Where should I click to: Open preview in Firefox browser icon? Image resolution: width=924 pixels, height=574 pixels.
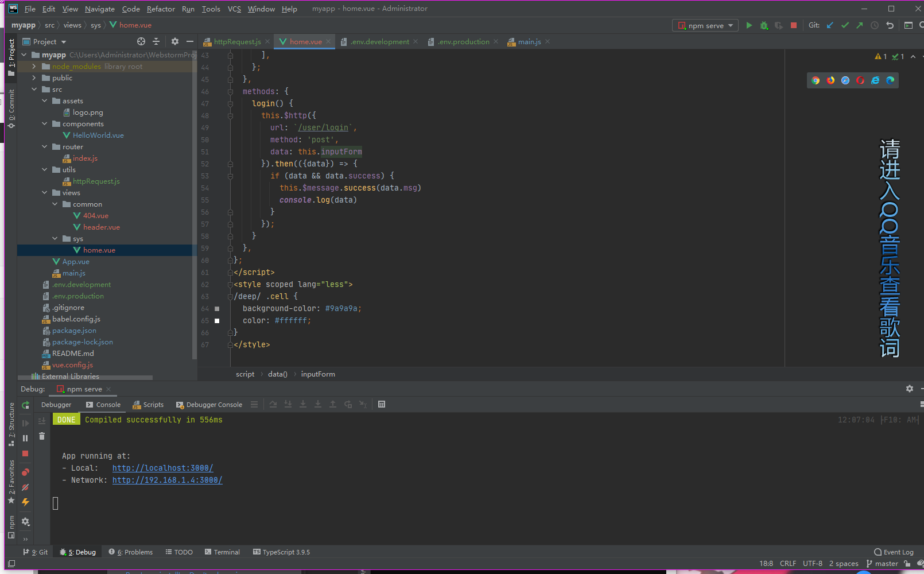tap(830, 80)
